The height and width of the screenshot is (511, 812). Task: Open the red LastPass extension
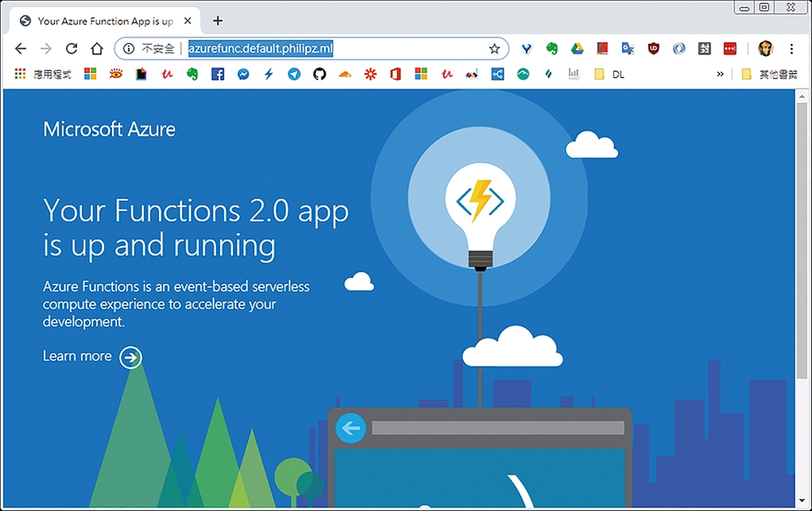pyautogui.click(x=730, y=49)
